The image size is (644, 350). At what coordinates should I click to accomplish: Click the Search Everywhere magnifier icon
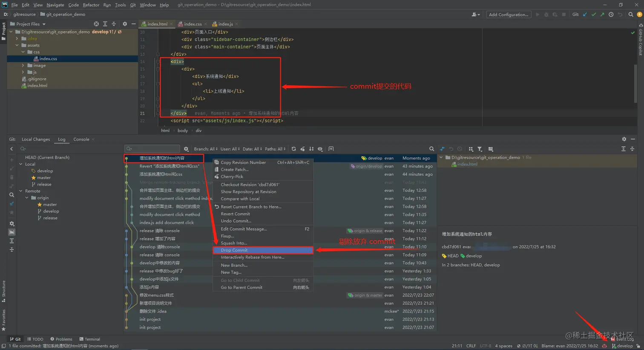(631, 14)
